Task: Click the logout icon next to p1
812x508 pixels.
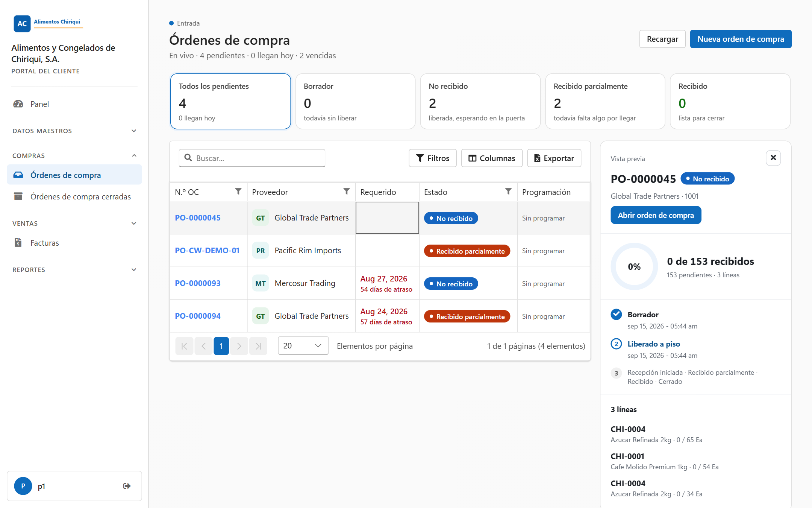Action: [127, 486]
